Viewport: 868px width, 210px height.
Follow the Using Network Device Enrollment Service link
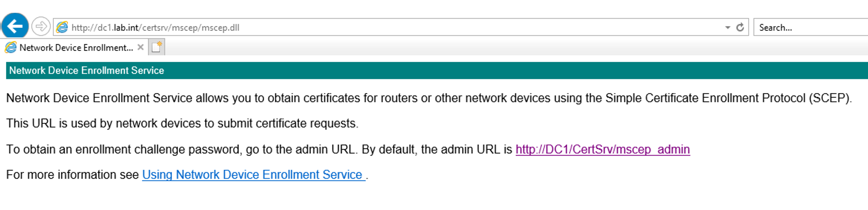point(253,175)
